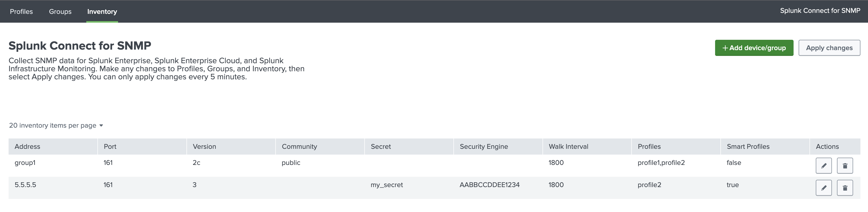Screen dimensions: 868x212
Task: Delete the 5.5.5.5 inventory row
Action: point(845,188)
